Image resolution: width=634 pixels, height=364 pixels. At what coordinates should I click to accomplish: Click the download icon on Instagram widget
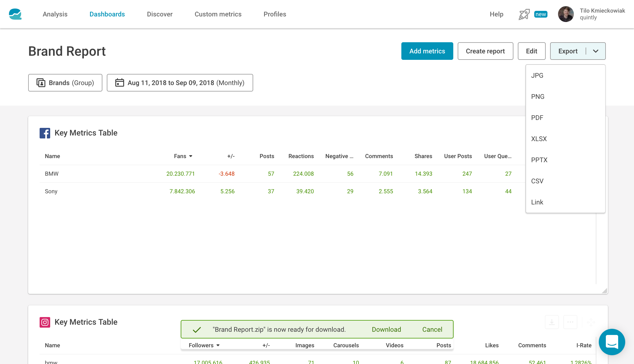[552, 322]
